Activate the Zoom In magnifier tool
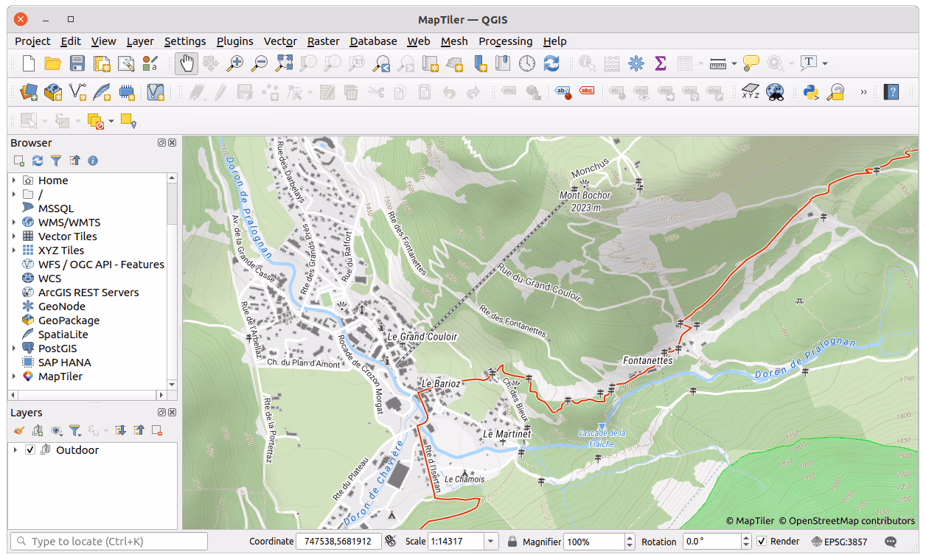 tap(234, 64)
